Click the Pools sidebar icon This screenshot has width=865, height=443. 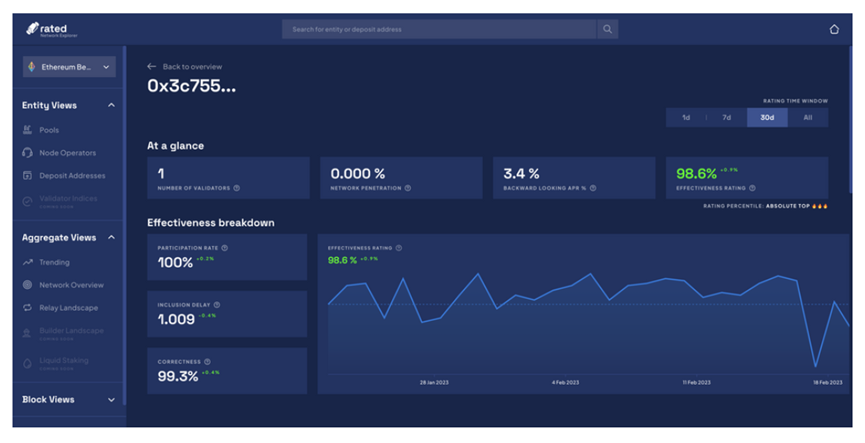[28, 130]
